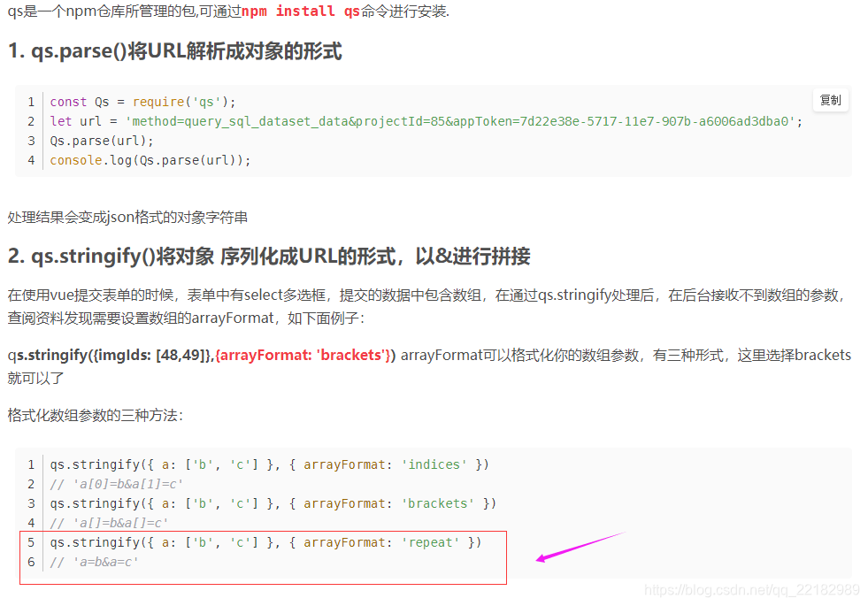Viewport: 868px width, 606px height.
Task: Click code line with arrayFormat 'repeat'
Action: point(265,542)
